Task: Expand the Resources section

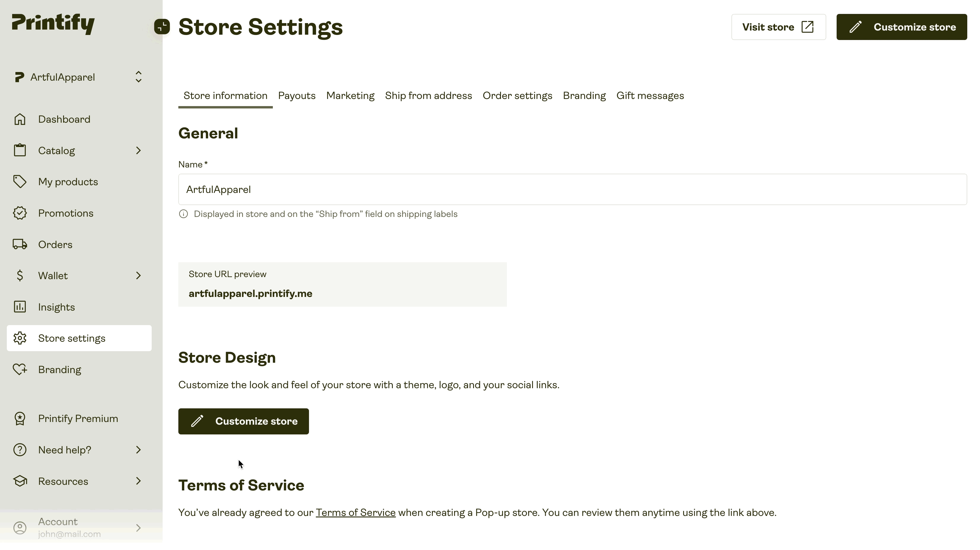Action: 138,481
